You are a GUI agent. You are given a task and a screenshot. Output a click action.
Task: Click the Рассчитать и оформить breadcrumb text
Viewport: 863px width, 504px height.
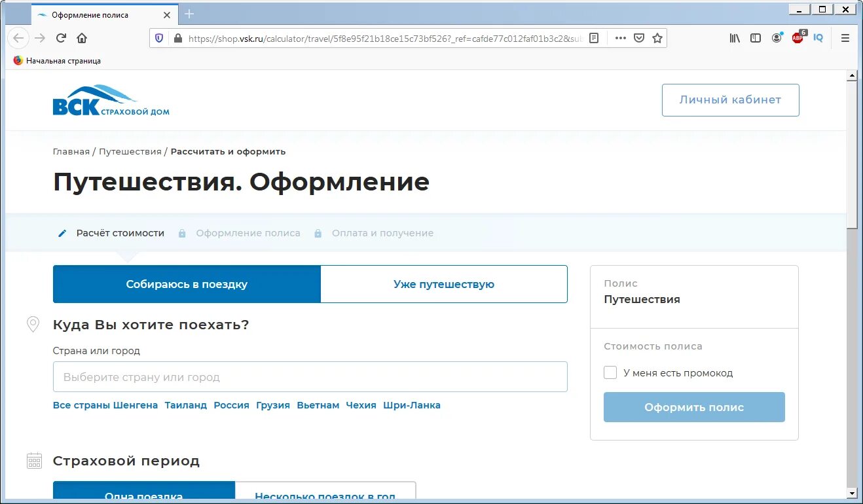click(x=228, y=151)
